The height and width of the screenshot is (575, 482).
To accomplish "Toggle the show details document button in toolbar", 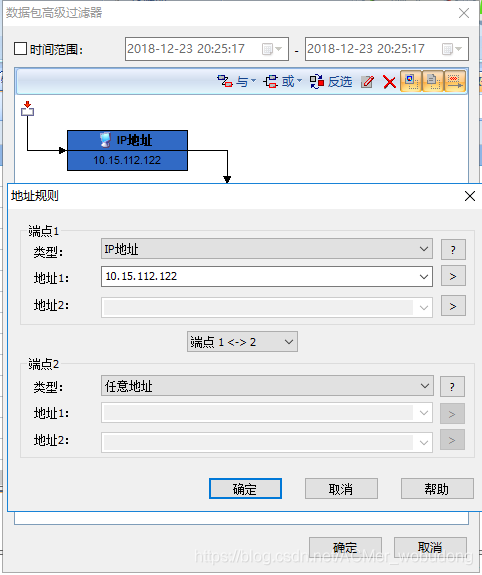I will pyautogui.click(x=433, y=81).
